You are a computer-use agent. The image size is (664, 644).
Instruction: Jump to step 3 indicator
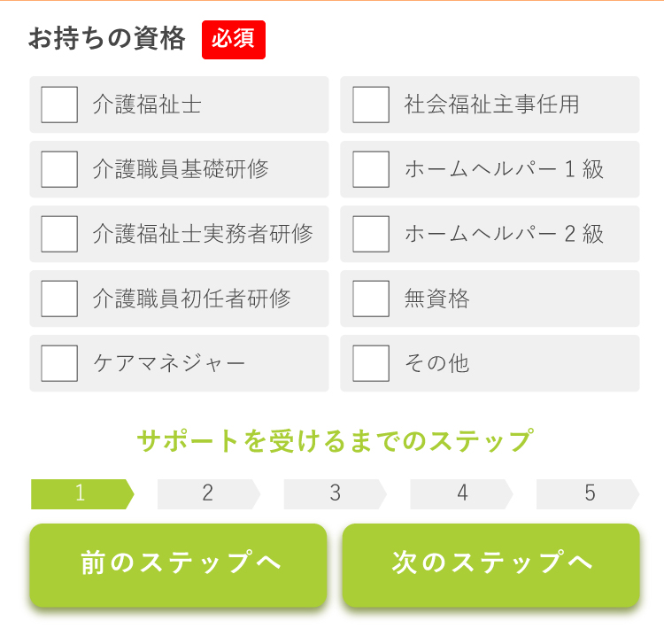335,494
